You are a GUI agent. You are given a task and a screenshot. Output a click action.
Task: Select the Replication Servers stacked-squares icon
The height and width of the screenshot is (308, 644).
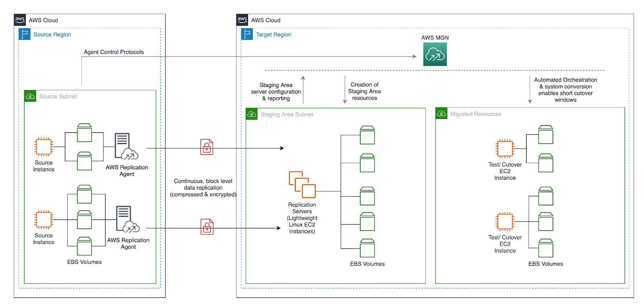(x=302, y=185)
